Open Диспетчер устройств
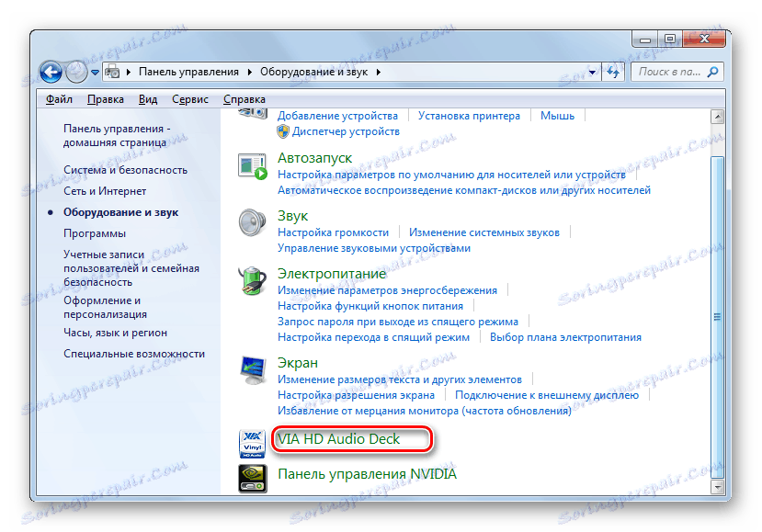Screen dimensions: 762x532 point(346,131)
